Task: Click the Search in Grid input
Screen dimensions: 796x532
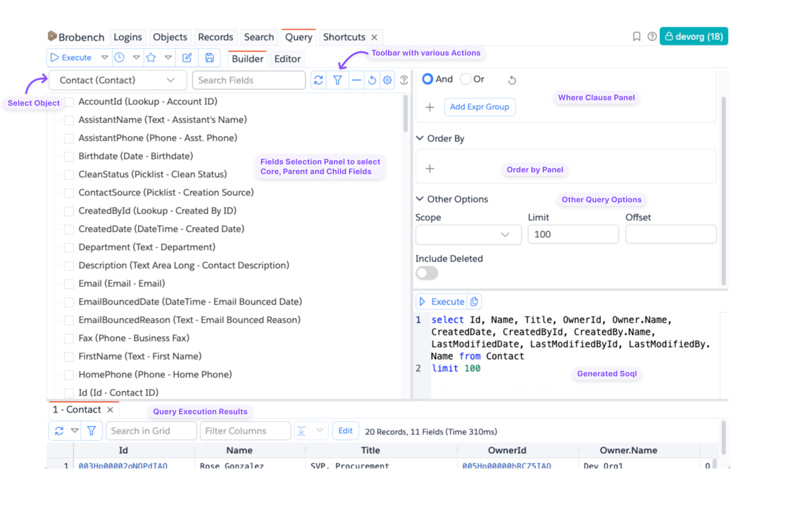Action: (152, 431)
